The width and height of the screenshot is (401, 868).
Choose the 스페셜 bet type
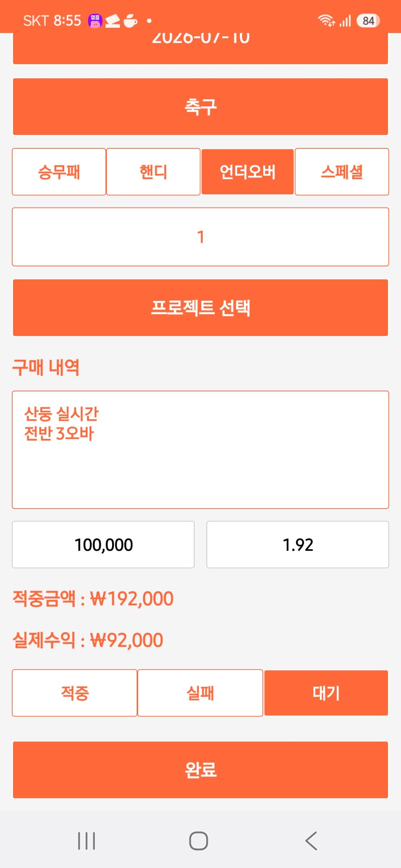coord(342,172)
